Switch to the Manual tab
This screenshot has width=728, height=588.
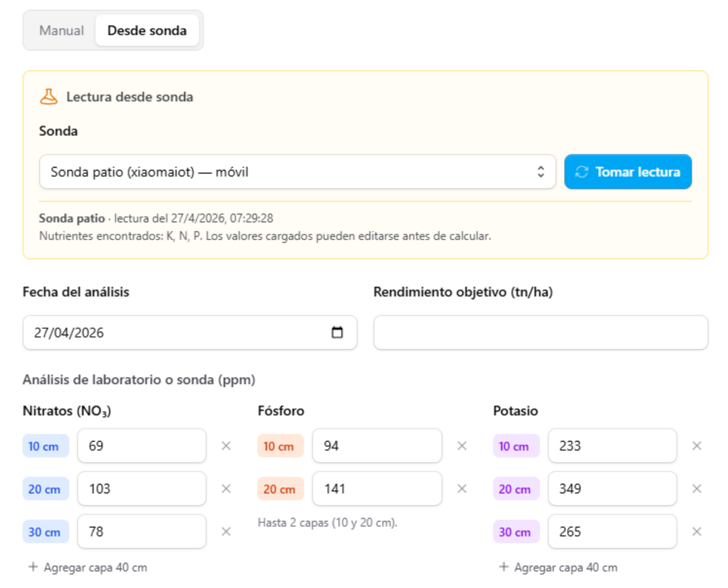coord(61,31)
